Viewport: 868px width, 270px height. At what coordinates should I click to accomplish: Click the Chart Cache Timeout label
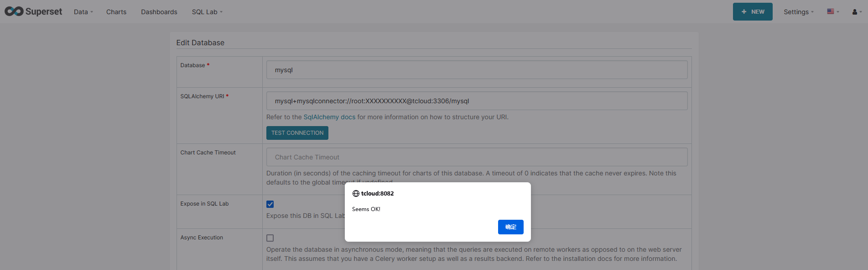point(208,153)
